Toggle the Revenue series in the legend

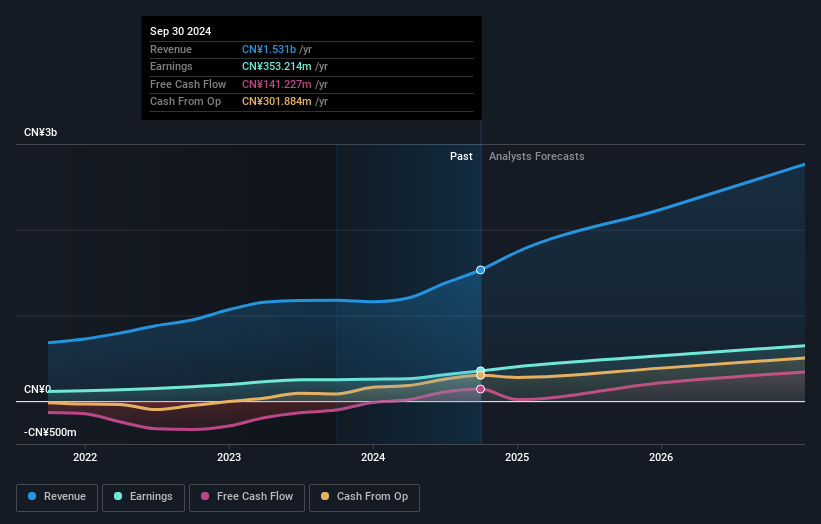[x=57, y=497]
